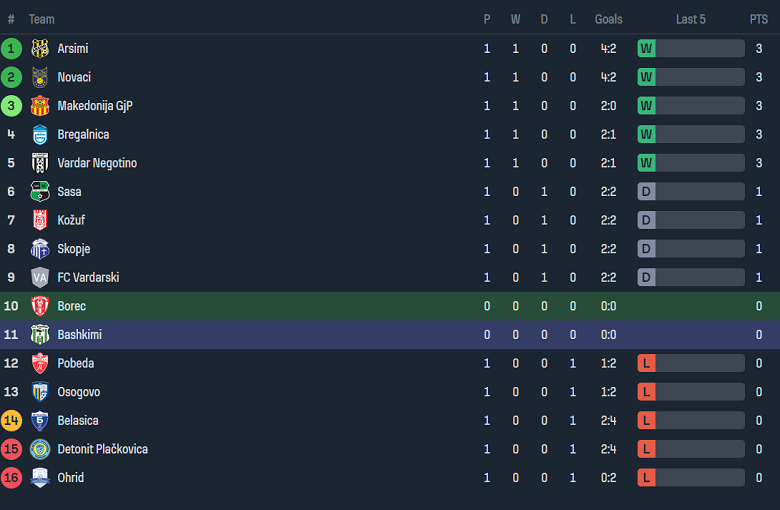Click the Sasa team logo
Image resolution: width=780 pixels, height=510 pixels.
click(x=40, y=192)
